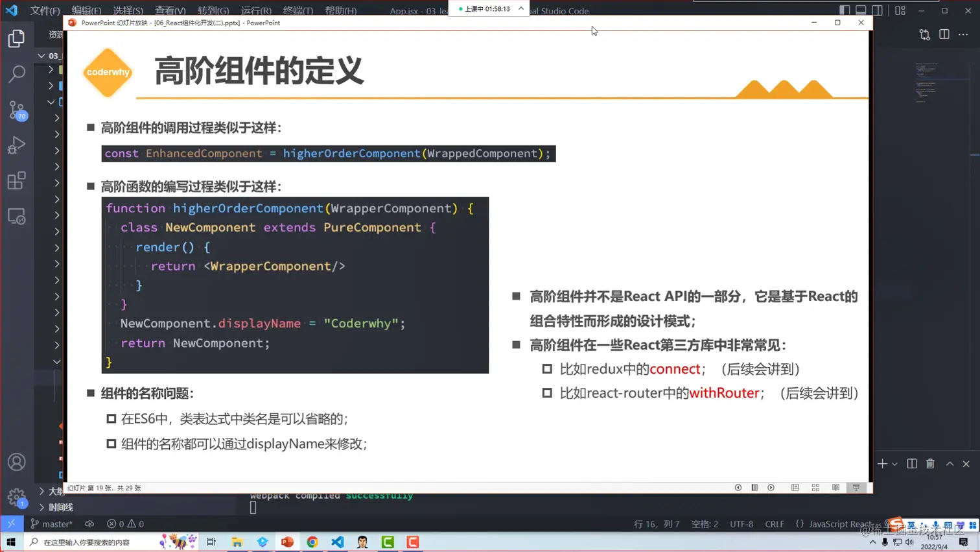Open Accounts icon in VS Code activity bar
Screen dimensions: 980x552
click(17, 462)
